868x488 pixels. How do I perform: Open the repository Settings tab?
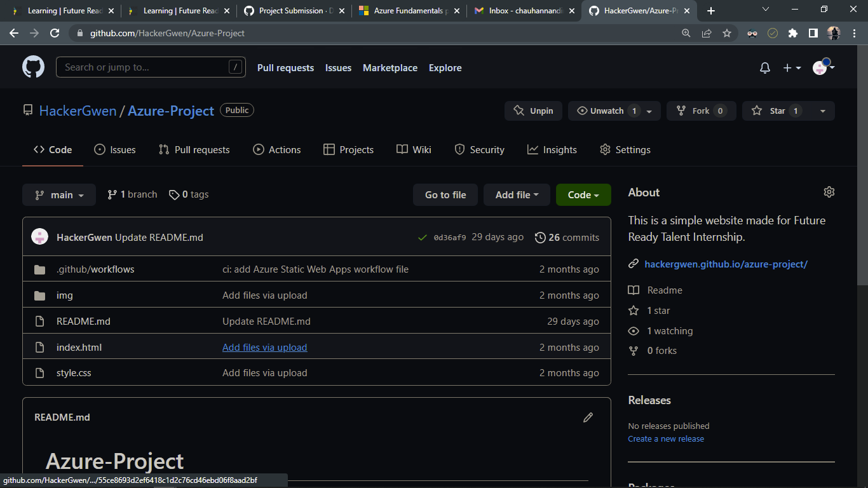(x=625, y=150)
